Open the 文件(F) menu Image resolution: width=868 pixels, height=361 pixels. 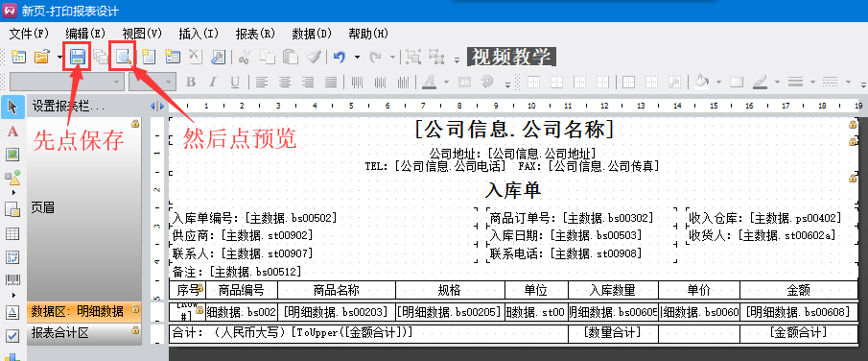(30, 34)
